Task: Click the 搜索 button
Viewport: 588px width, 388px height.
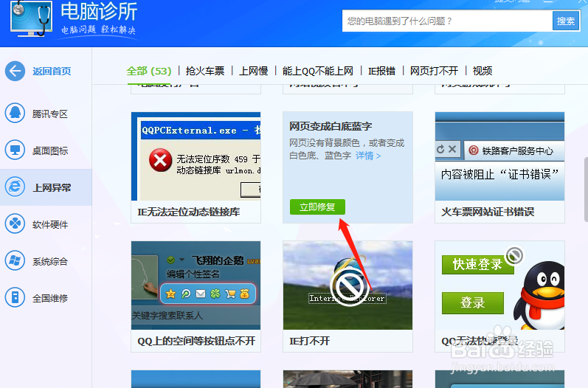Action: point(566,21)
